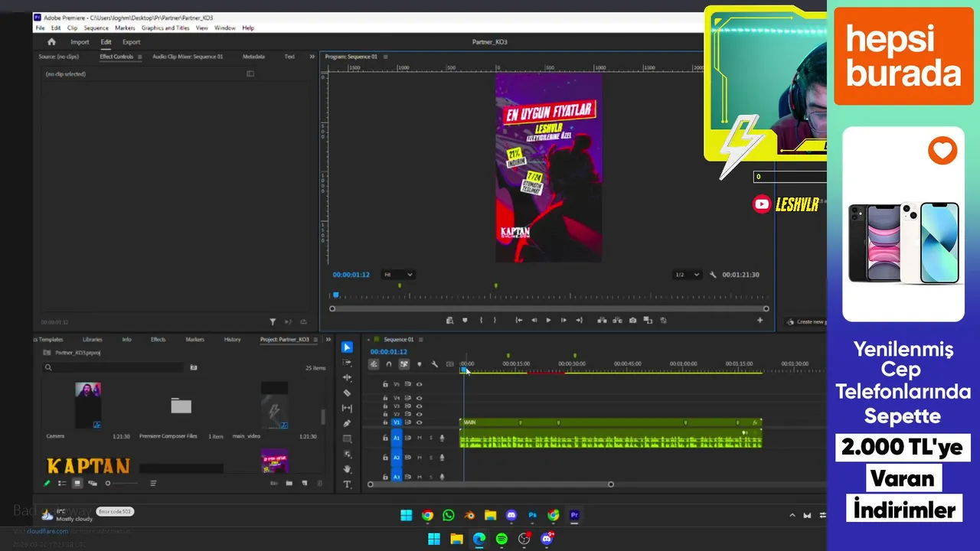Click Lift button in Program Monitor

(602, 320)
